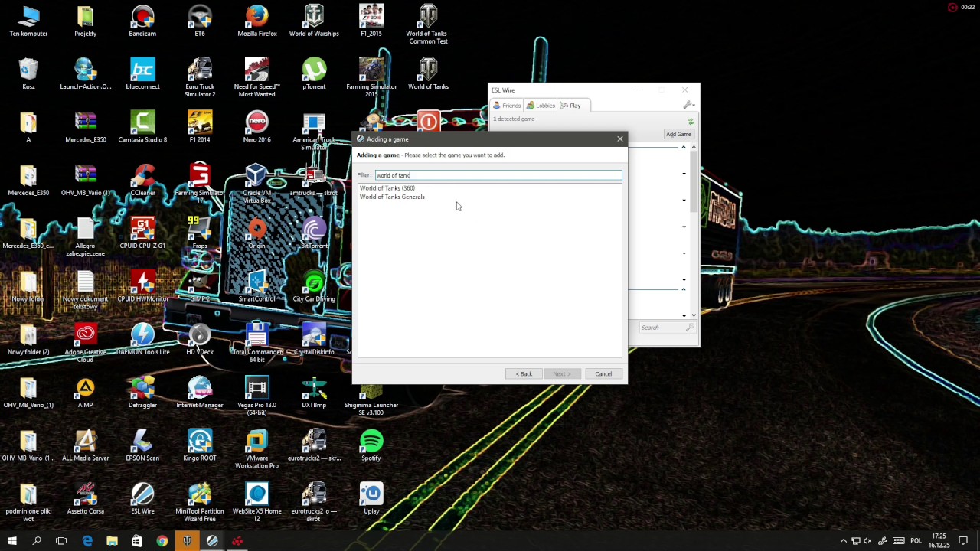Image resolution: width=980 pixels, height=551 pixels.
Task: Select the Defraggler desktop icon
Action: tap(142, 393)
